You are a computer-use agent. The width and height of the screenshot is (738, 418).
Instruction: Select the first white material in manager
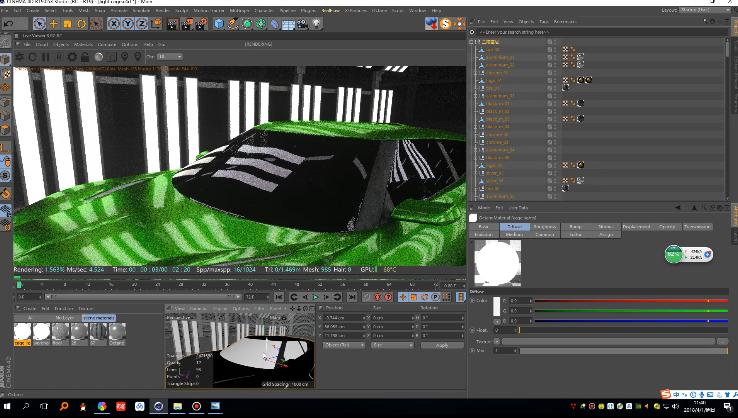click(22, 334)
